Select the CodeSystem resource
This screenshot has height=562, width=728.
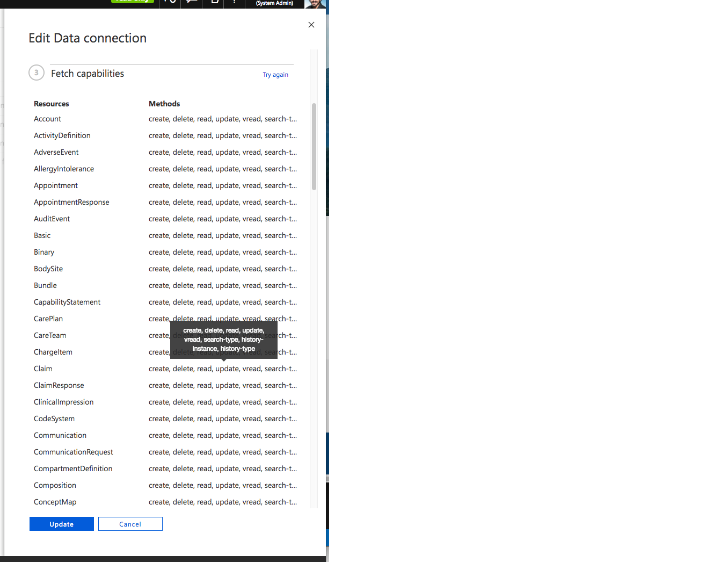[x=54, y=419]
